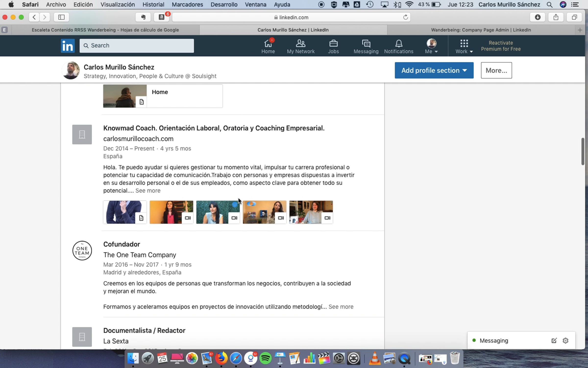Expand See more on Knowmad Coach description

pos(148,191)
